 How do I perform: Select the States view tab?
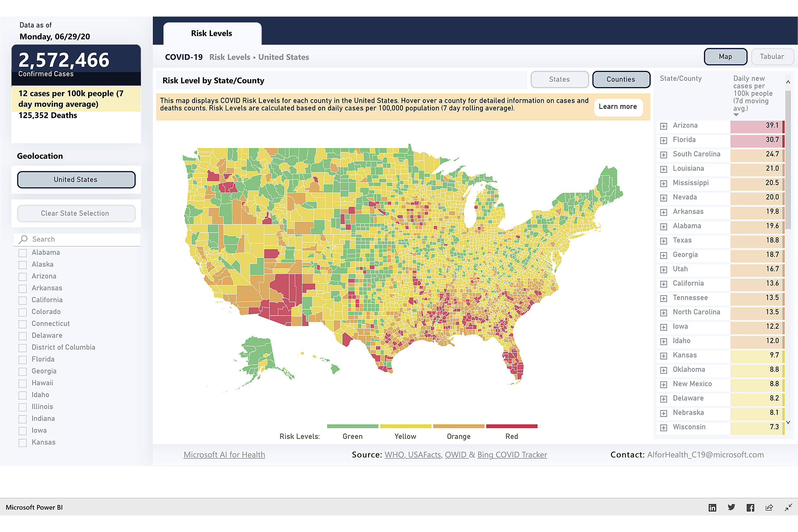[559, 79]
